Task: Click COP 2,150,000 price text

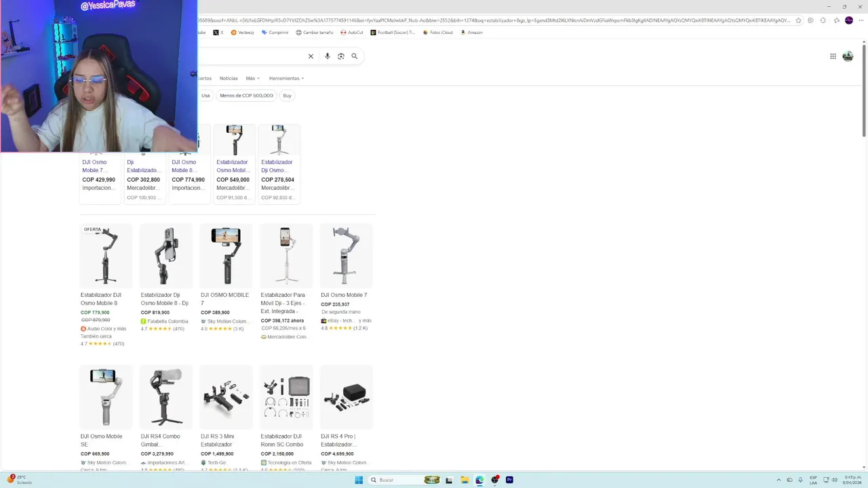Action: tap(277, 454)
